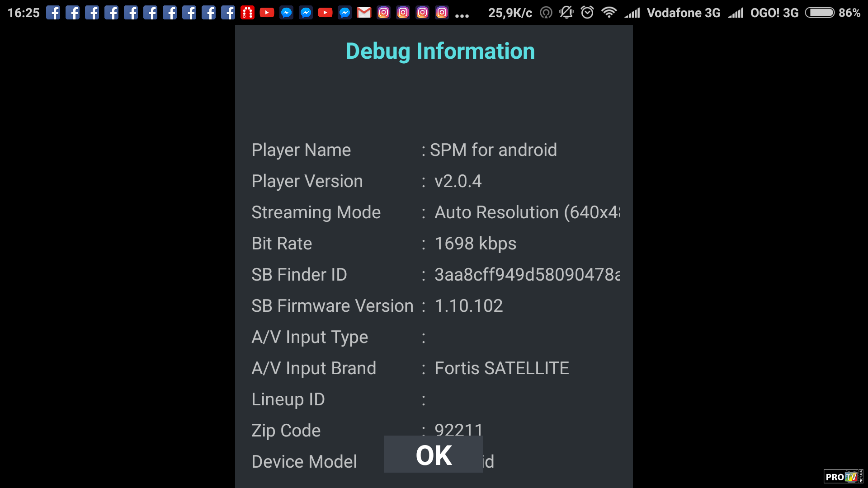The height and width of the screenshot is (488, 868).
Task: Click the status bar clock 16:25
Action: [24, 13]
